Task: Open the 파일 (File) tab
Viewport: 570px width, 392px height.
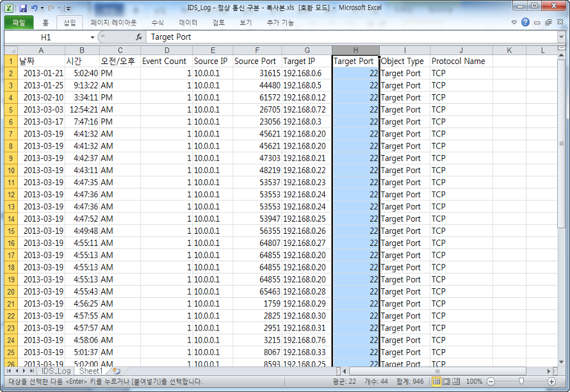Action: [x=19, y=22]
